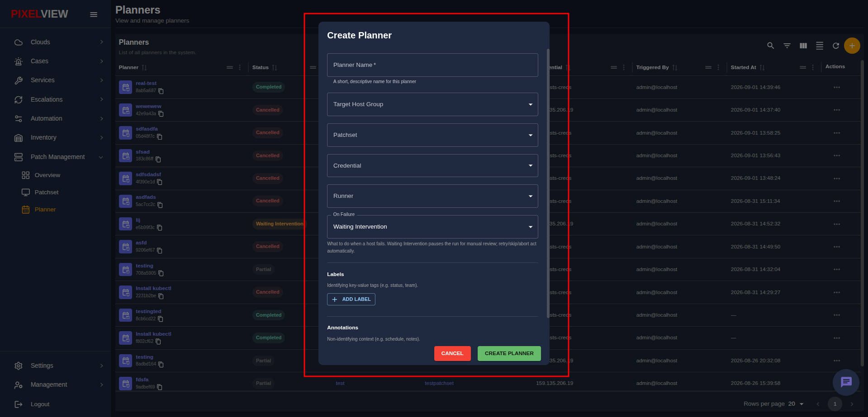868x417 pixels.
Task: Click the Create Planner button
Action: (509, 353)
